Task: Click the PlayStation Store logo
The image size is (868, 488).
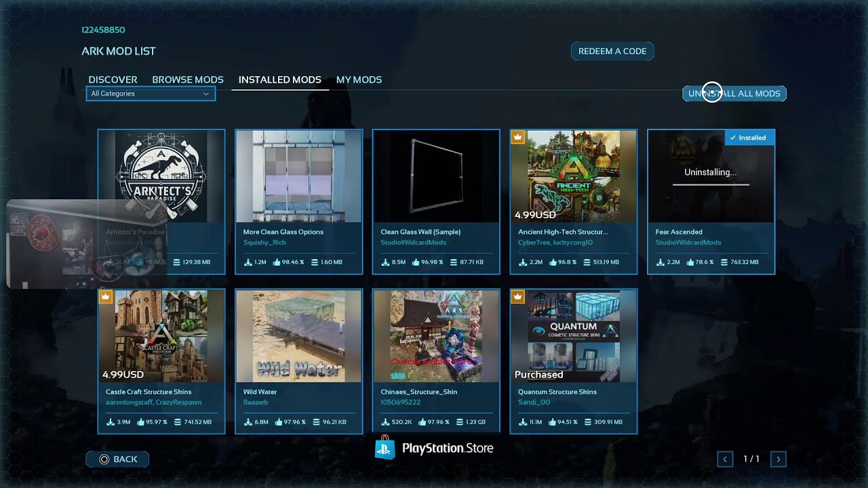Action: (434, 448)
